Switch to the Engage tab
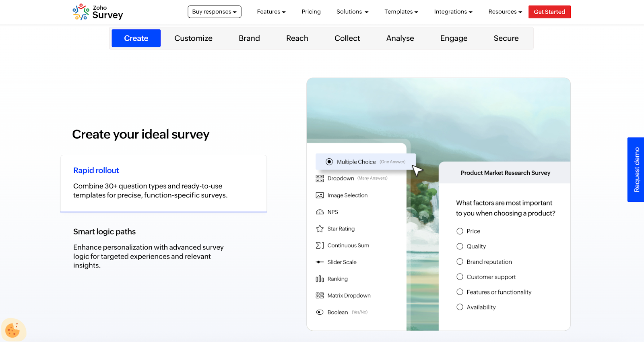This screenshot has height=342, width=644. click(454, 38)
